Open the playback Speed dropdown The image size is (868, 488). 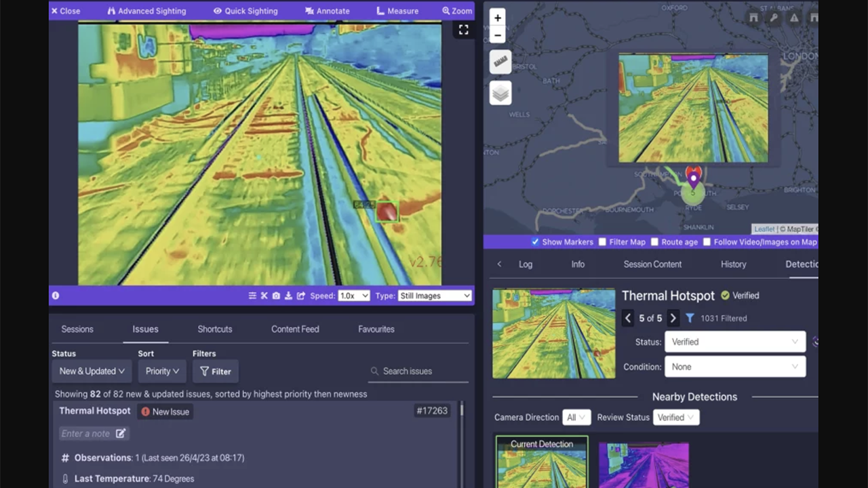[x=353, y=296]
